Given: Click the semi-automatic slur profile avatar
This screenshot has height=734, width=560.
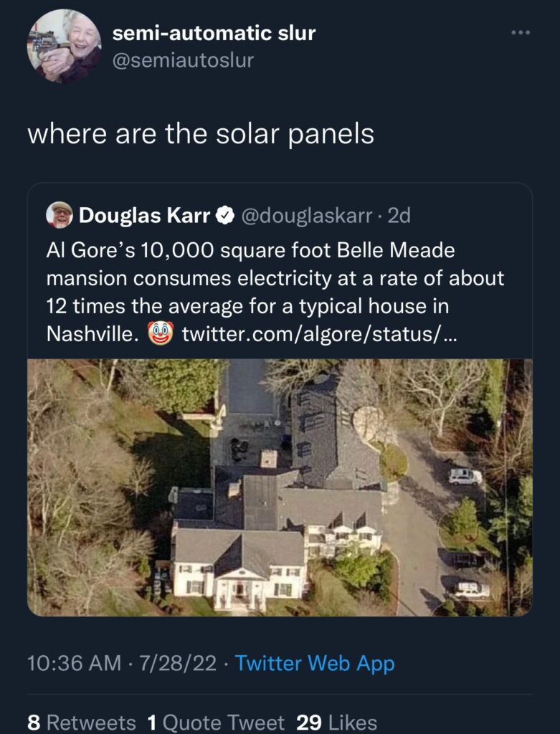Looking at the screenshot, I should (x=64, y=46).
